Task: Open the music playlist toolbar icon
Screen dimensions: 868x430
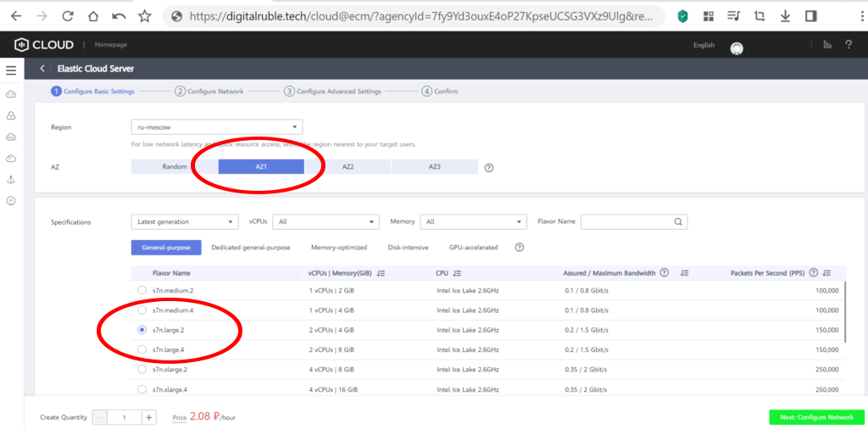Action: click(734, 16)
